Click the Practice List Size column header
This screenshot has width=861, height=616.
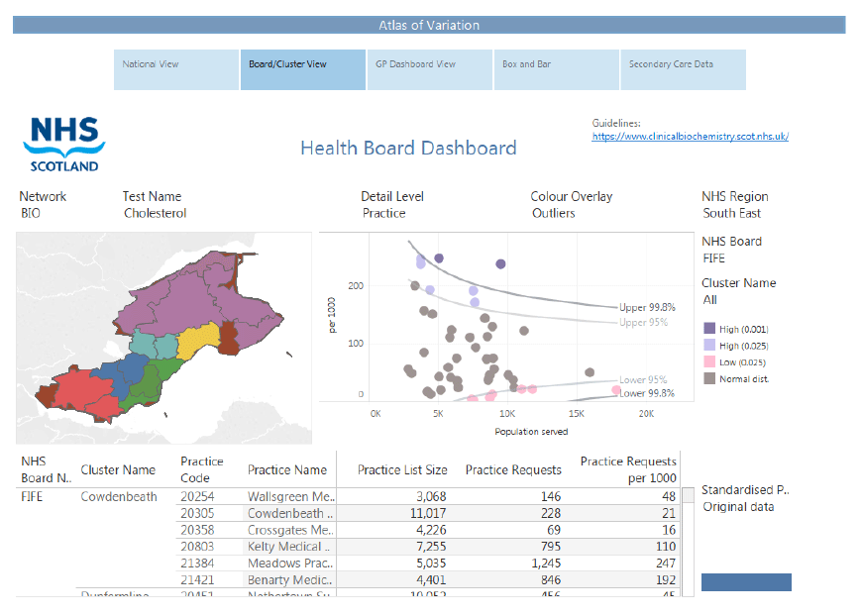coord(402,470)
